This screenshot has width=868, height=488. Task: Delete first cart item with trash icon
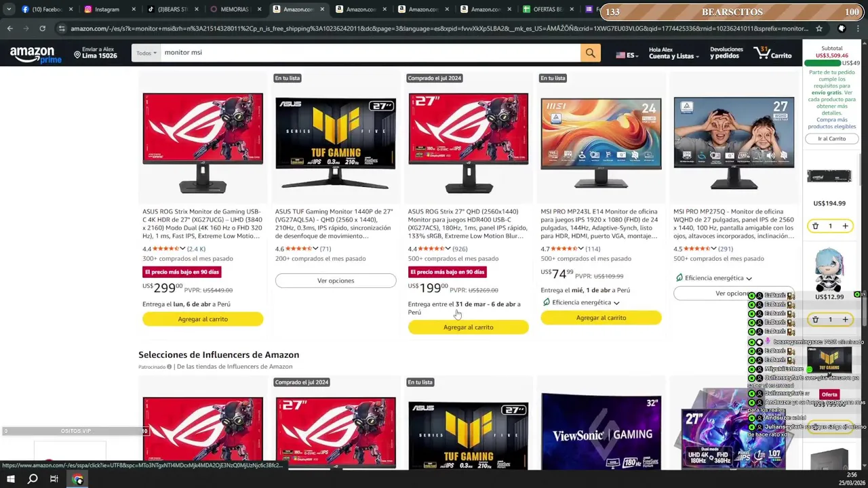point(815,226)
